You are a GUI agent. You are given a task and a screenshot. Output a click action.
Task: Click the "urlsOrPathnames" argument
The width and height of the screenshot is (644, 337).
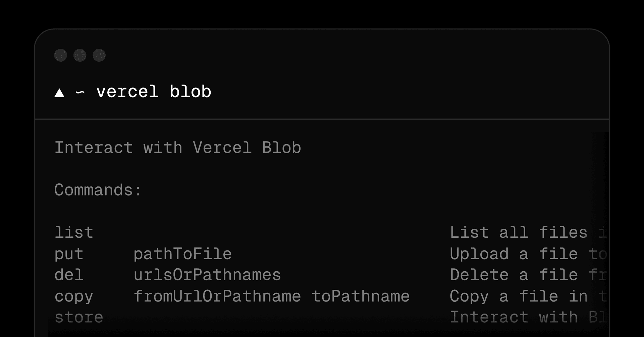[x=207, y=275]
